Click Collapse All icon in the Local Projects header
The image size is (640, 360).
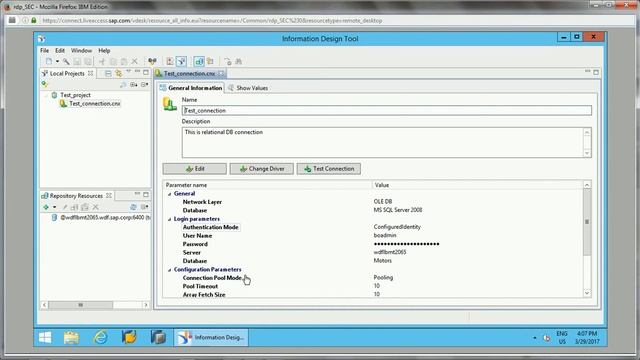click(x=108, y=73)
